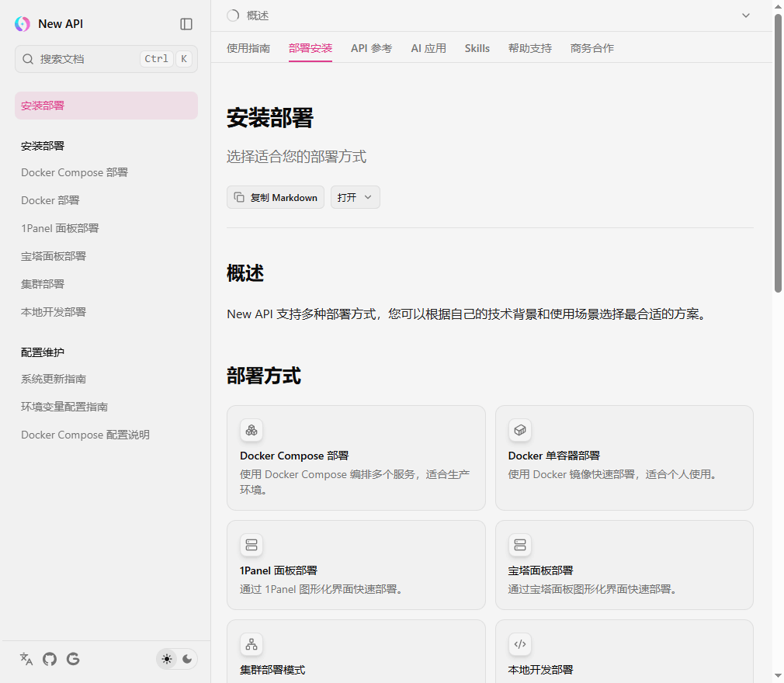784x683 pixels.
Task: Switch to the API 参考 tab
Action: pos(371,48)
